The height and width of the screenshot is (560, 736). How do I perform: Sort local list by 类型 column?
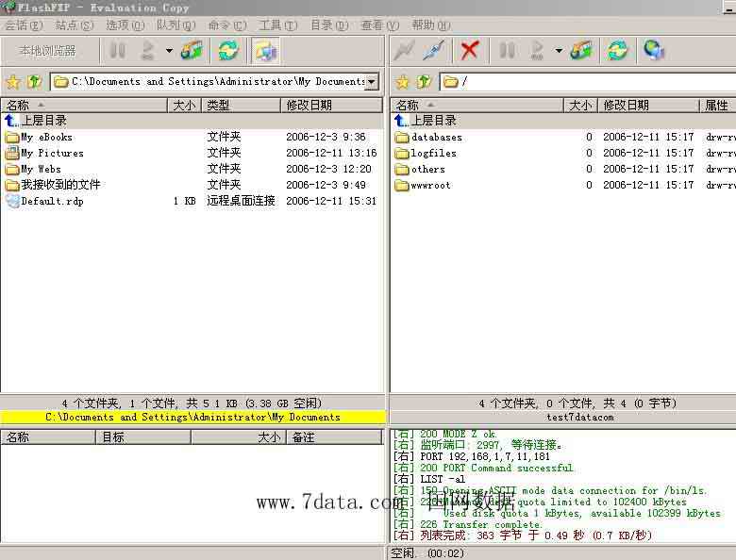[x=242, y=106]
